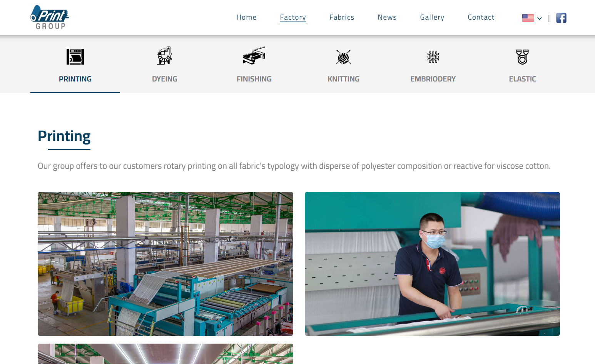The image size is (595, 364).
Task: Select the finishing machine icon
Action: [254, 56]
